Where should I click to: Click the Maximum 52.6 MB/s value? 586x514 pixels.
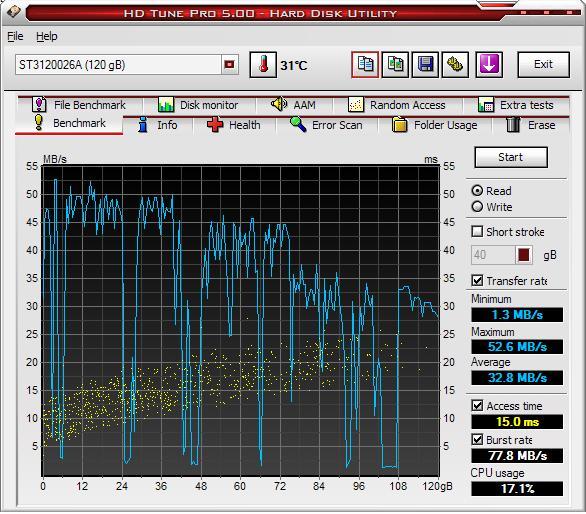coord(517,347)
